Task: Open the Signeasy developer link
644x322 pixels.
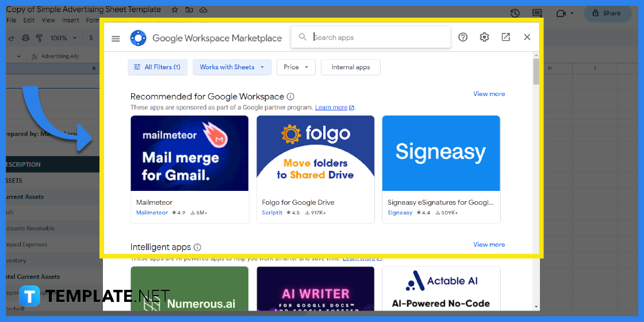Action: [x=400, y=213]
